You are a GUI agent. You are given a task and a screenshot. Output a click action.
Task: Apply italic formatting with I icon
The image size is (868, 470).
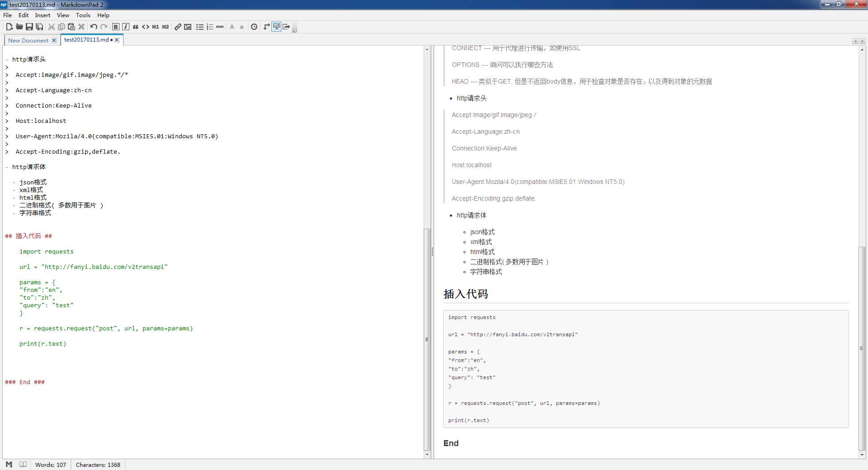click(126, 27)
